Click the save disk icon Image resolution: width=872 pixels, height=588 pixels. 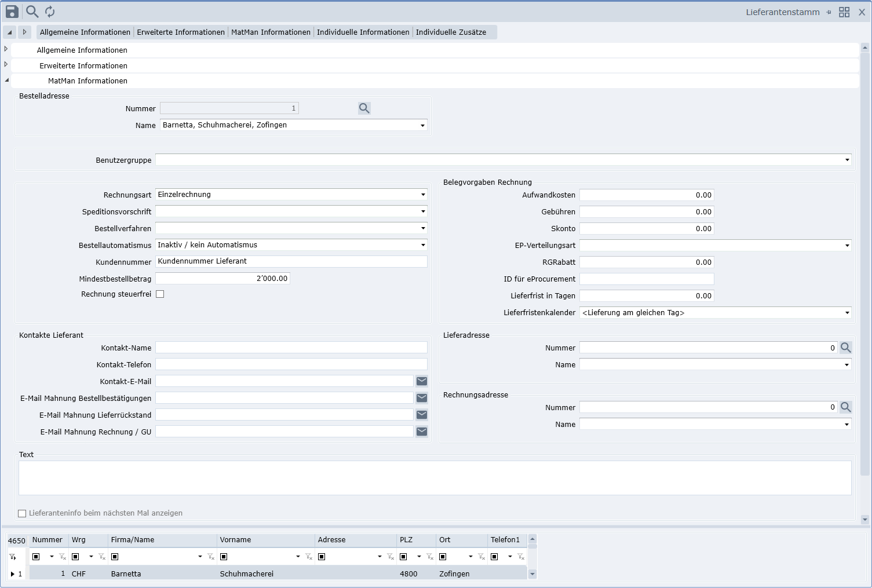point(12,12)
